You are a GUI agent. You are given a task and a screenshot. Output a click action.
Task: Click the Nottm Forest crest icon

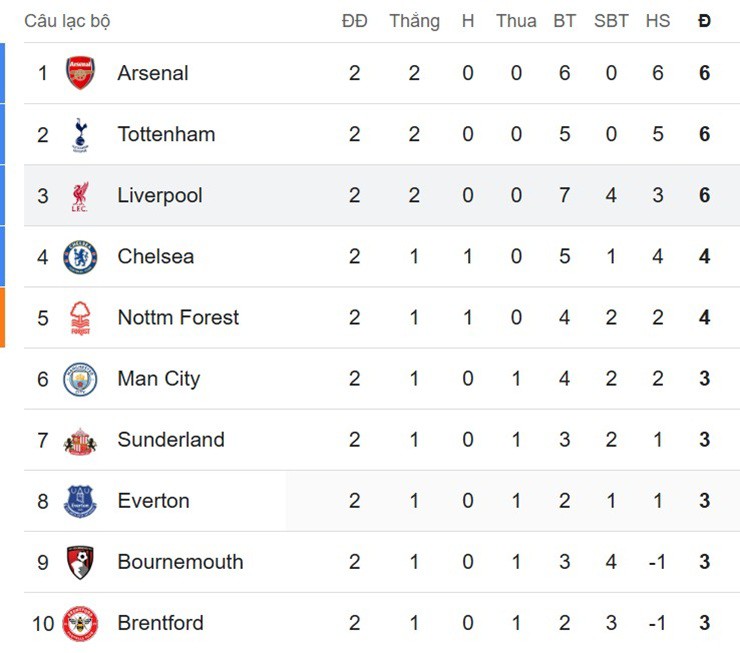point(80,318)
